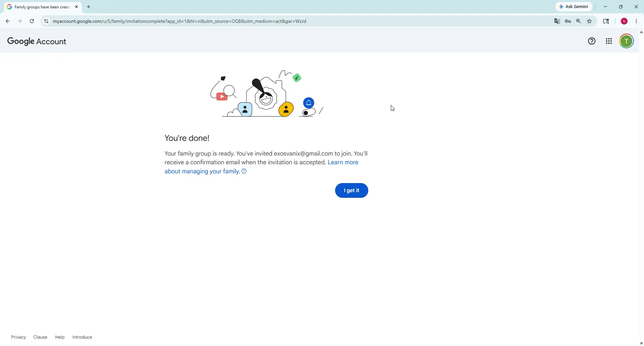Image resolution: width=644 pixels, height=346 pixels.
Task: Go forward with the browser arrow
Action: (x=20, y=21)
